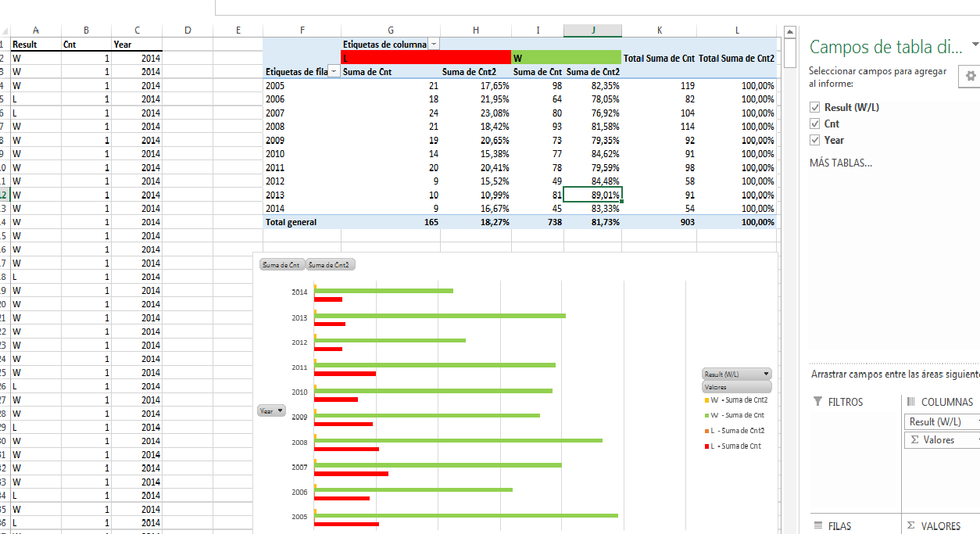Viewport: 980px width, 534px height.
Task: Click the Suma de Cnt chart button
Action: [282, 265]
